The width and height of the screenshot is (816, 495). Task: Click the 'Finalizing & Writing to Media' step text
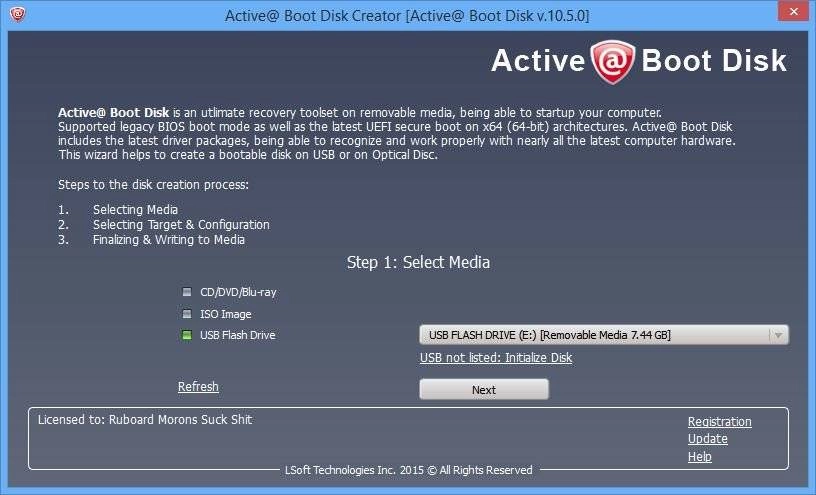[169, 239]
